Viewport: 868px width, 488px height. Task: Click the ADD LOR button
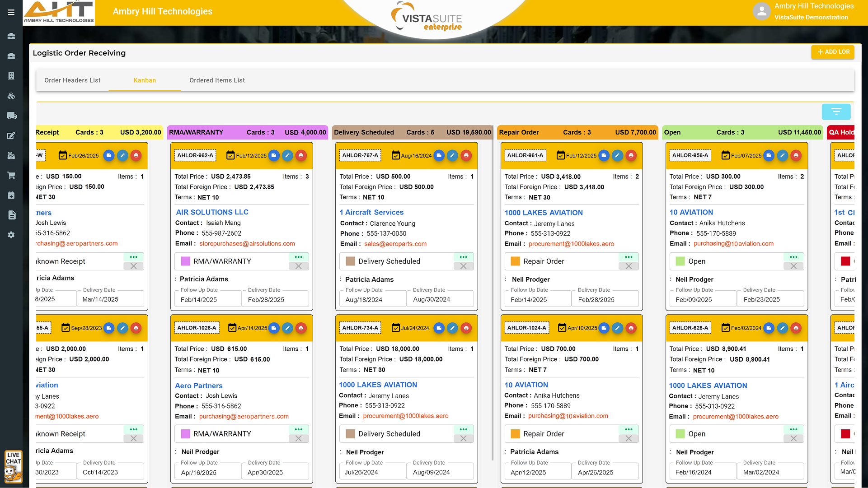pyautogui.click(x=833, y=52)
